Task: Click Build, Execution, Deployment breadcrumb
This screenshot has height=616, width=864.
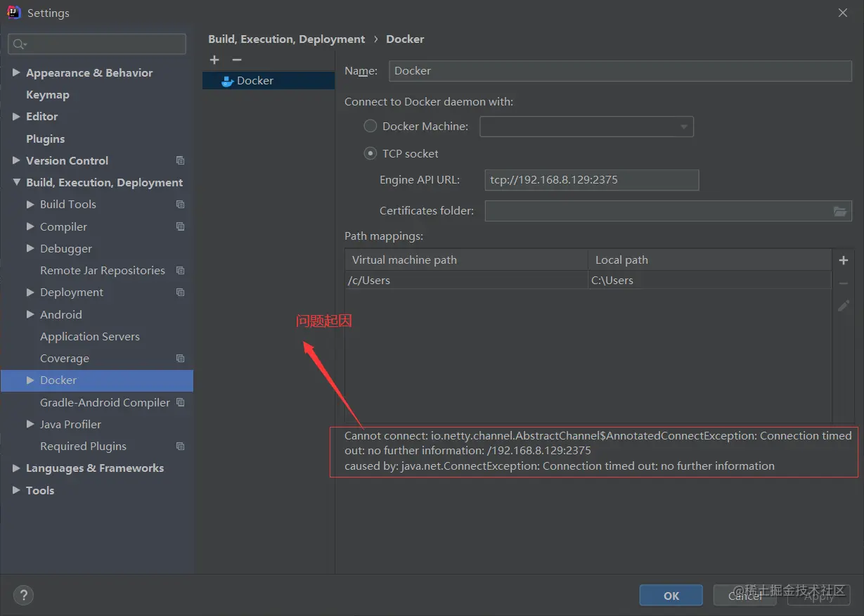Action: click(287, 39)
